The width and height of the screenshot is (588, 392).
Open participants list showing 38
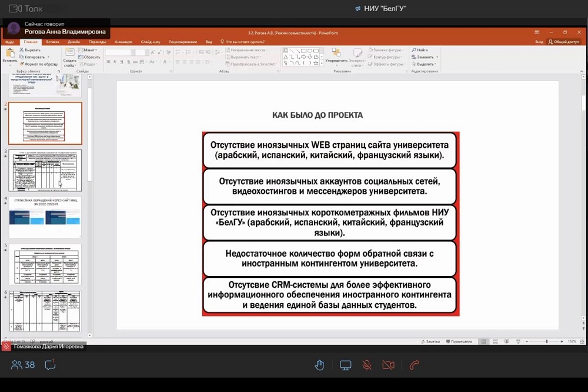(x=24, y=365)
